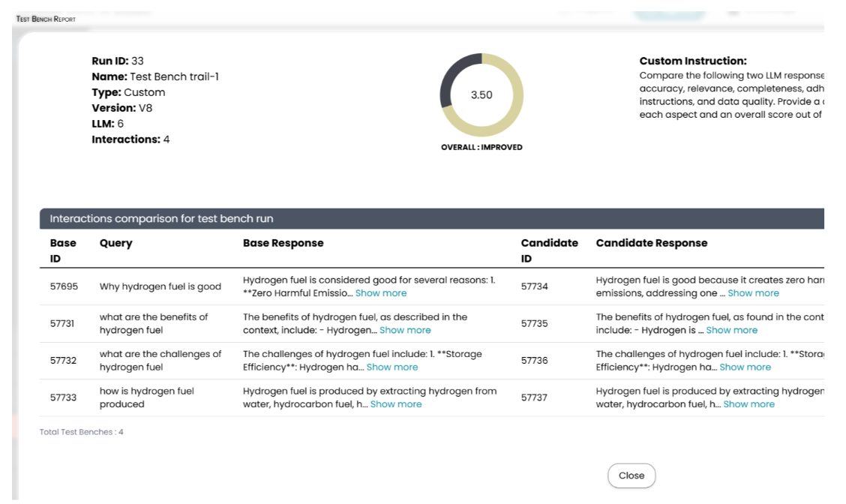Expand Show more in base response for 57695

pyautogui.click(x=381, y=293)
